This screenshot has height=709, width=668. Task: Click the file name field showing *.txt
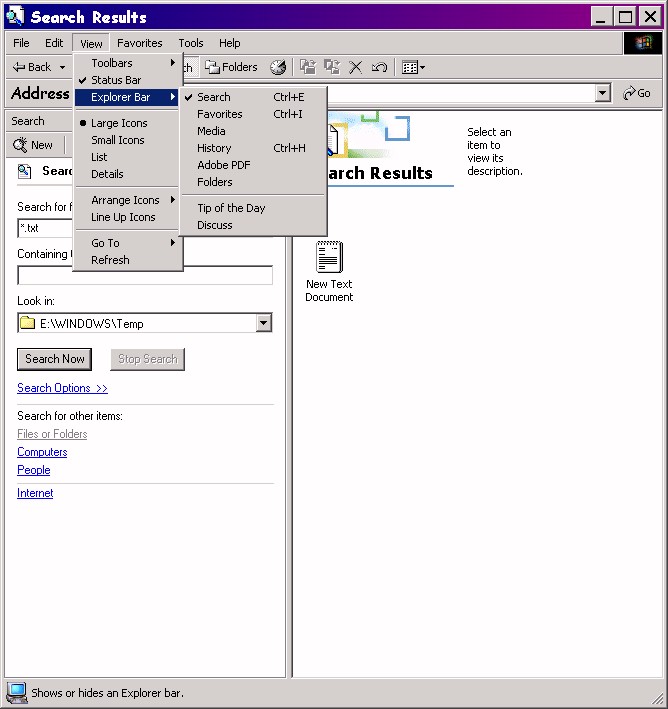[x=45, y=228]
